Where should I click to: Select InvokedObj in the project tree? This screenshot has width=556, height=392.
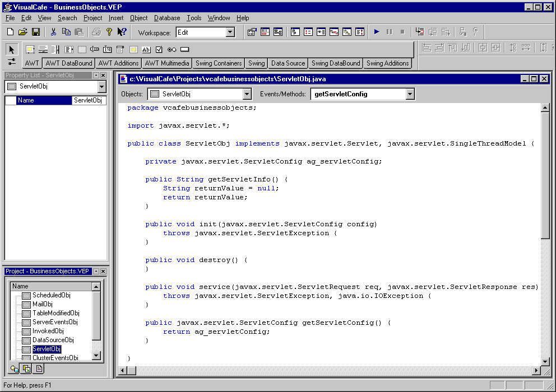48,331
